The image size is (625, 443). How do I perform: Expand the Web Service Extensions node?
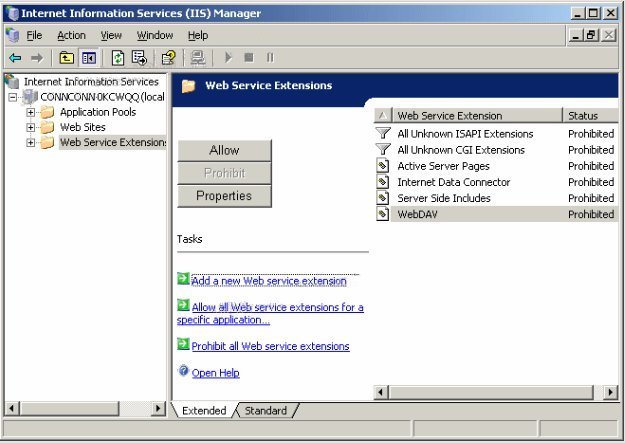[x=30, y=143]
